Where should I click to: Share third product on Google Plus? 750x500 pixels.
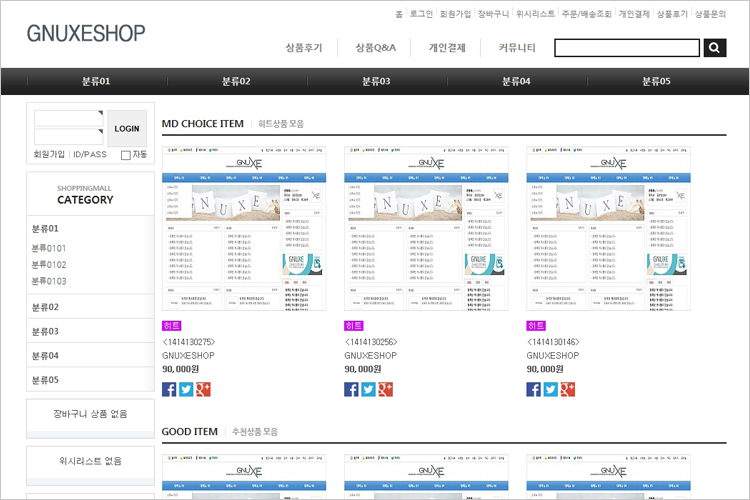(x=567, y=389)
